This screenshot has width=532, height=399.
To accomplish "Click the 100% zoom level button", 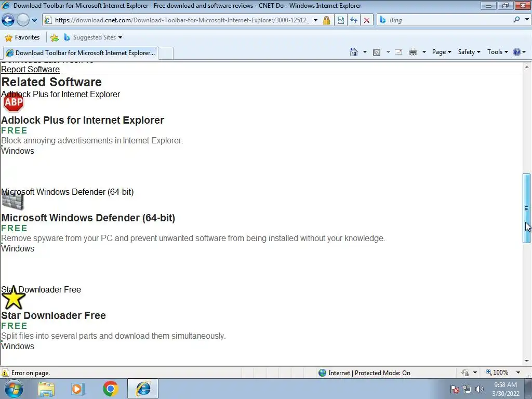I will pyautogui.click(x=497, y=373).
